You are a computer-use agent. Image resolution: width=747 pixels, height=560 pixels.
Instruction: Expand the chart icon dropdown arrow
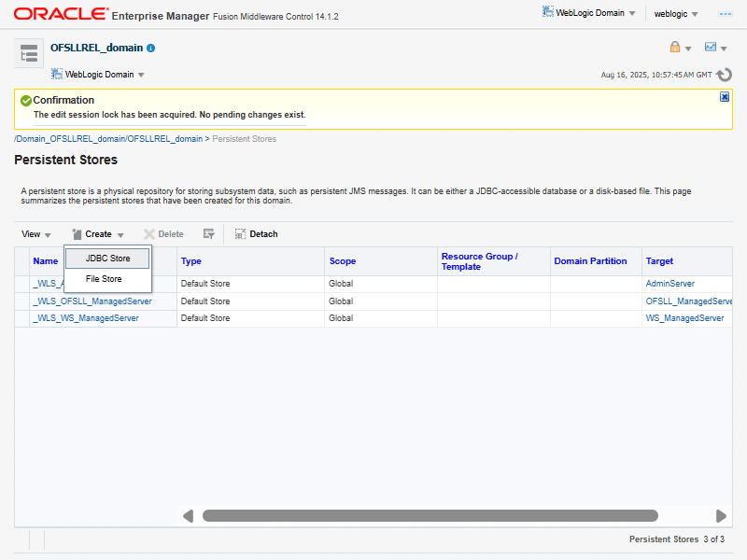click(724, 49)
